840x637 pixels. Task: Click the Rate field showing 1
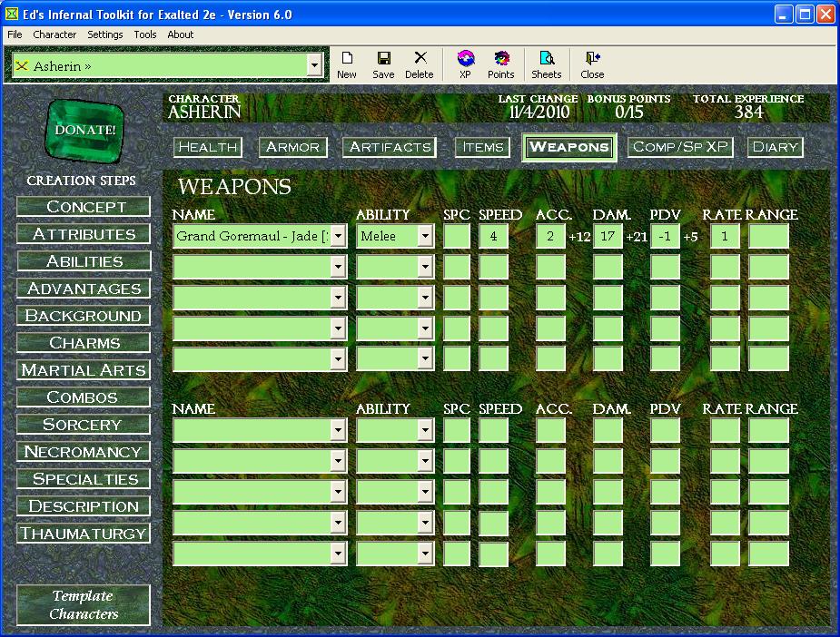point(725,236)
